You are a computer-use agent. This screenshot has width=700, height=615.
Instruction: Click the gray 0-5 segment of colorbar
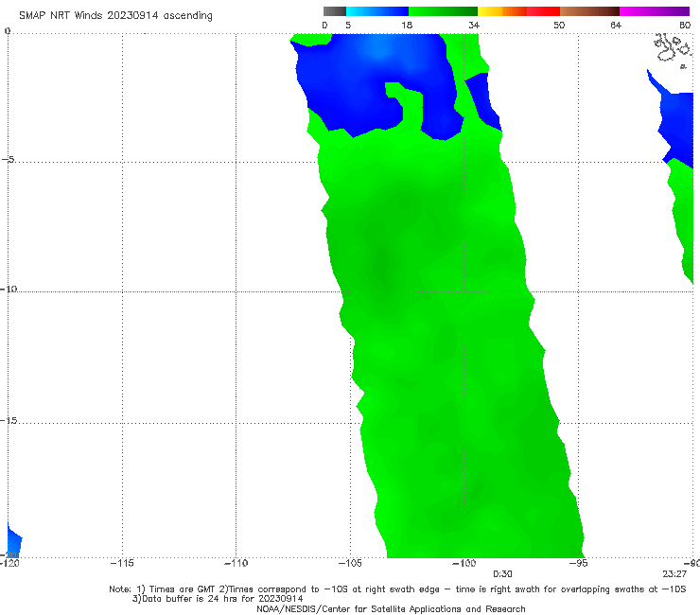(335, 11)
